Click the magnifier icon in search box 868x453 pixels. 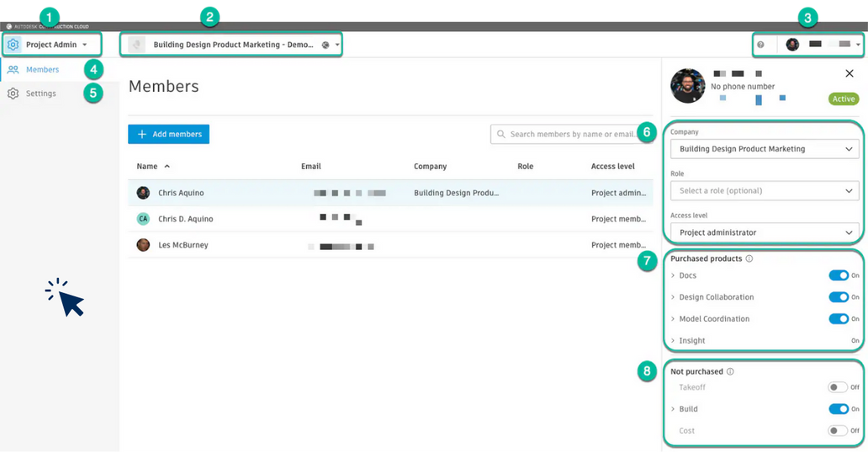[x=501, y=134]
